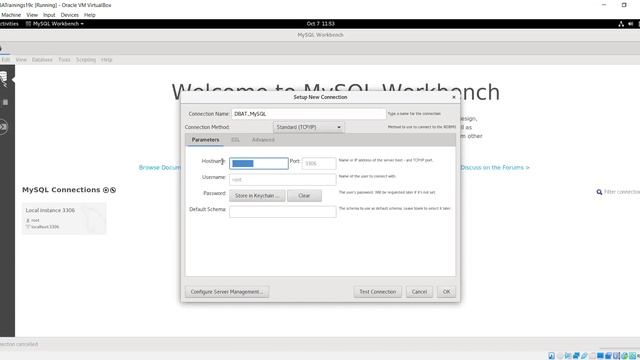The width and height of the screenshot is (640, 360).
Task: Open VirtualBox View menu
Action: (x=32, y=15)
